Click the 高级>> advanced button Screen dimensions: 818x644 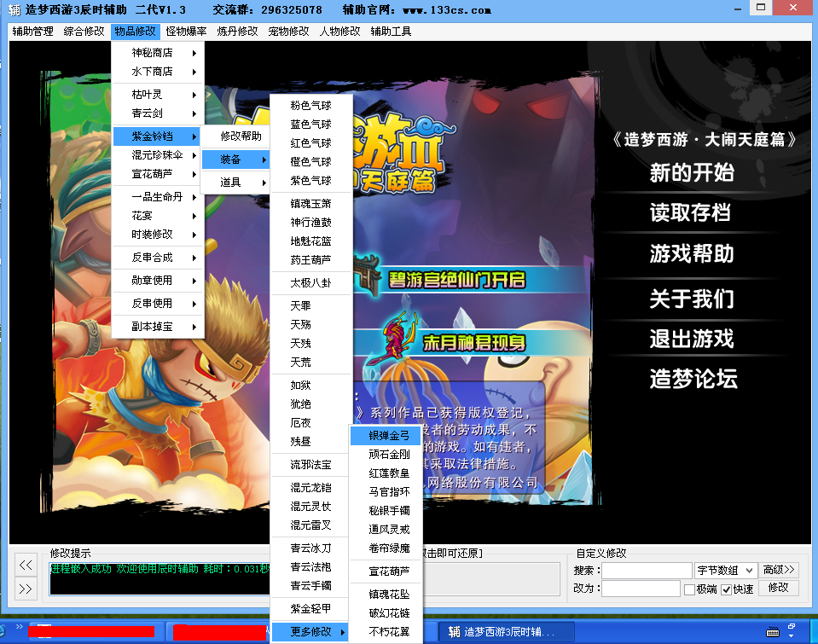pyautogui.click(x=779, y=570)
